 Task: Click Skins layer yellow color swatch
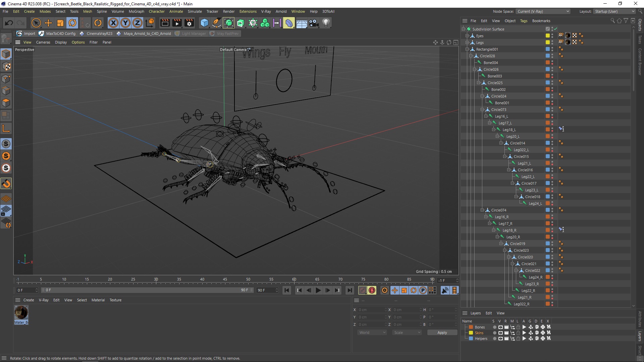coord(471,333)
